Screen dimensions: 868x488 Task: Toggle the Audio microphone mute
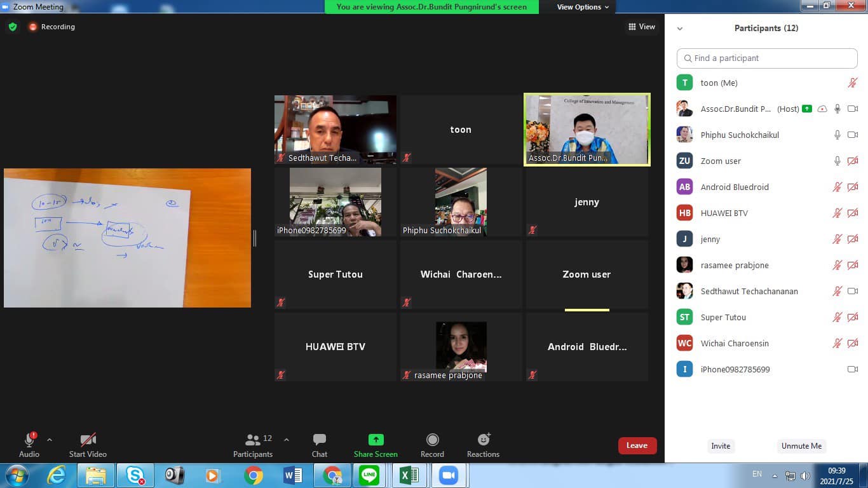click(x=29, y=440)
